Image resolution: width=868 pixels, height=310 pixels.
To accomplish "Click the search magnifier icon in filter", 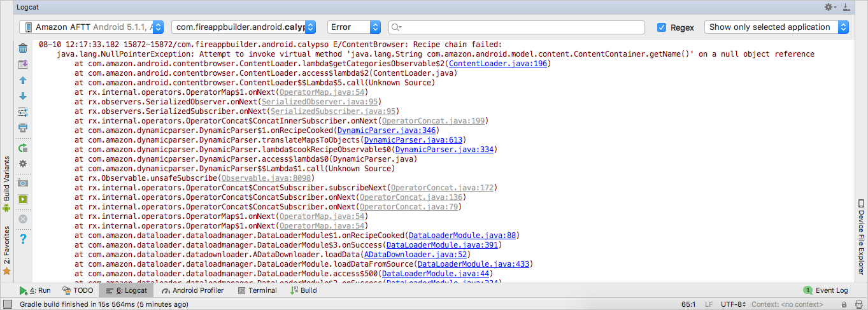I will point(396,27).
